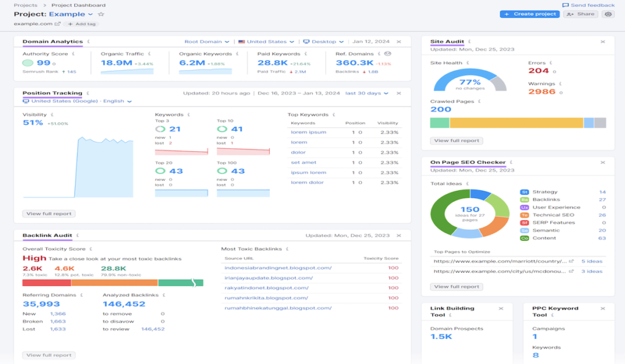
Task: Click info icon next to Backlink Audit title
Action: [x=78, y=235]
